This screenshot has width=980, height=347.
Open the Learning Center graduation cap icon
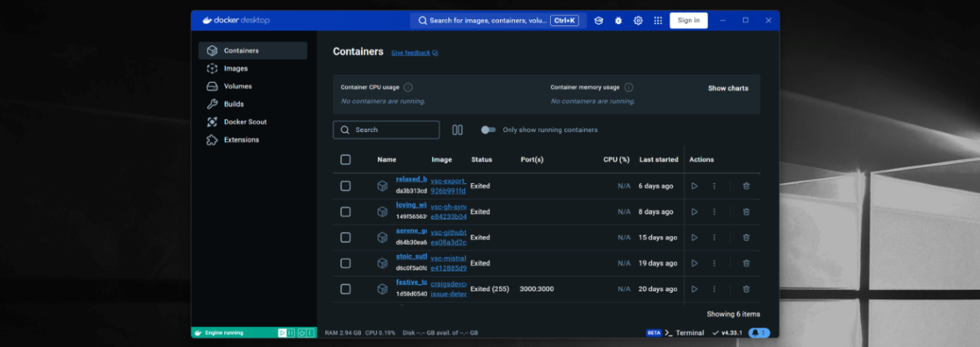tap(598, 21)
